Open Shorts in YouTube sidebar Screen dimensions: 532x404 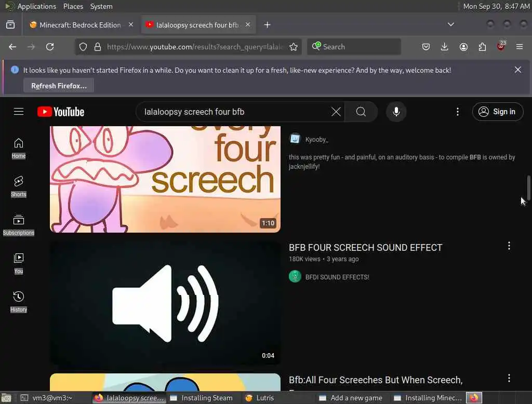[19, 186]
